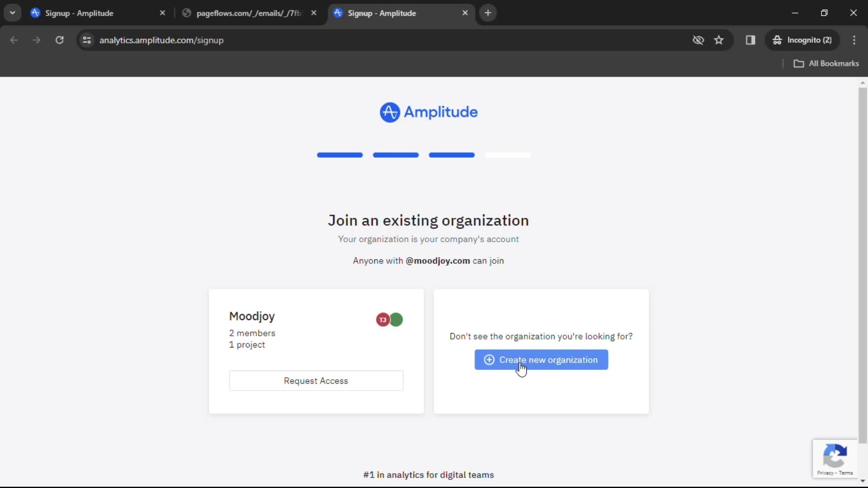Click the read list icon in toolbar
Viewport: 868px width, 488px height.
click(x=750, y=40)
